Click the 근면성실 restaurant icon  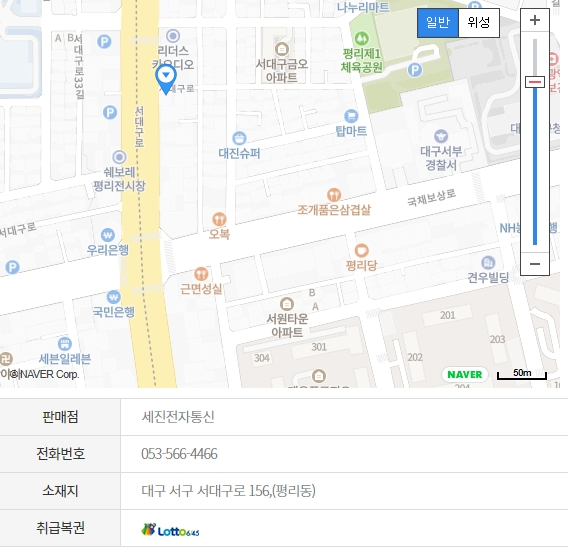[x=201, y=274]
